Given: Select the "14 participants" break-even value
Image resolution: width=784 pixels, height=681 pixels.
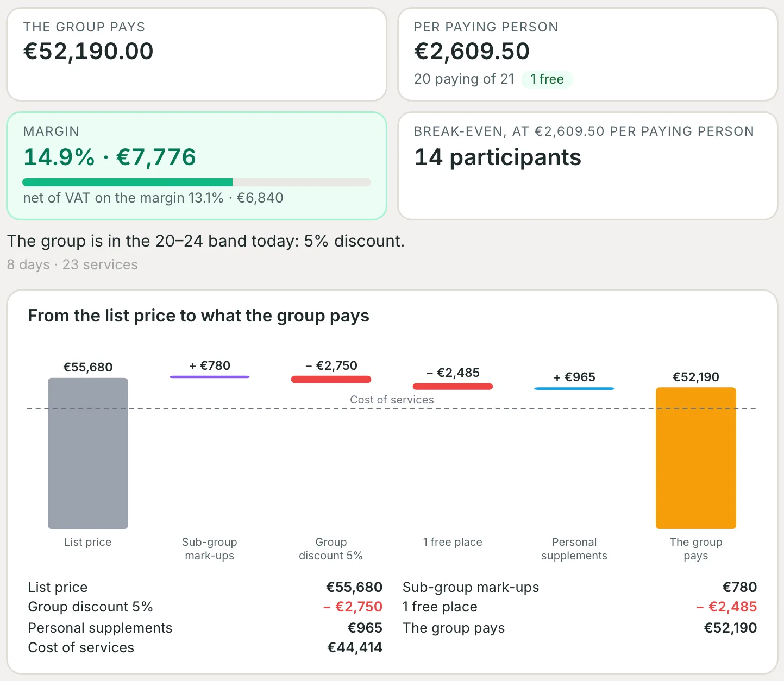Looking at the screenshot, I should (498, 157).
